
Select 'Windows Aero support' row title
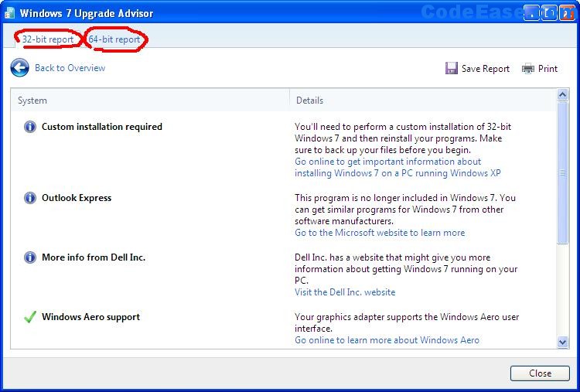(x=90, y=317)
